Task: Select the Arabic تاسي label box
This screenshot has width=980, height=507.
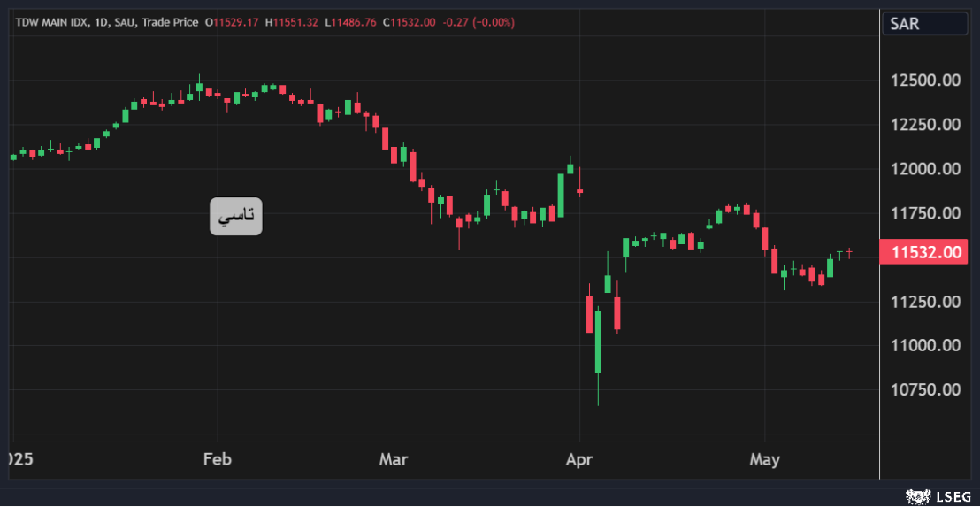Action: pyautogui.click(x=236, y=216)
